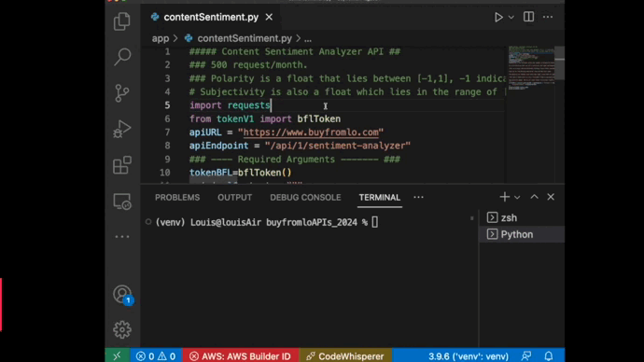Split the editor to the right
644x362 pixels.
(528, 17)
